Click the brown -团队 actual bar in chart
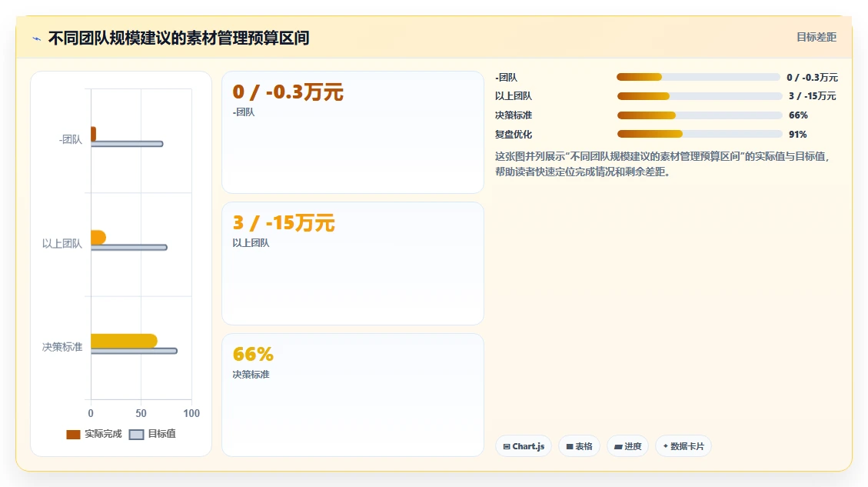The width and height of the screenshot is (868, 487). [x=94, y=134]
